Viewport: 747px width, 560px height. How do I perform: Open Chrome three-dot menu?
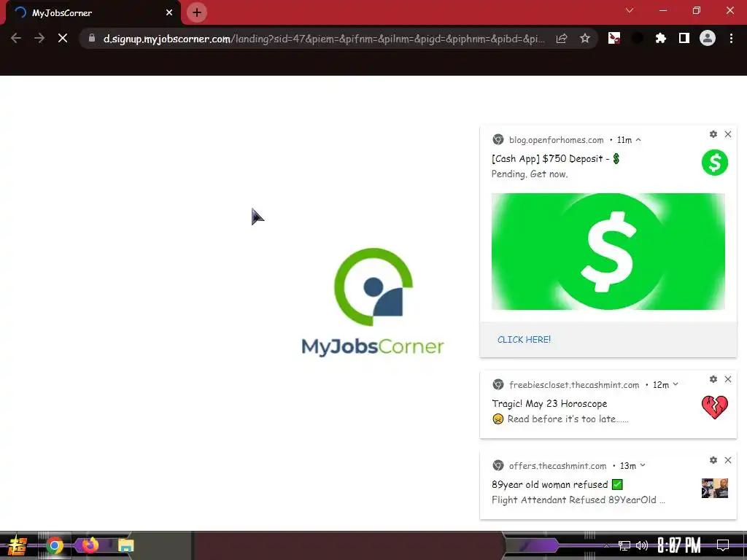coord(731,38)
